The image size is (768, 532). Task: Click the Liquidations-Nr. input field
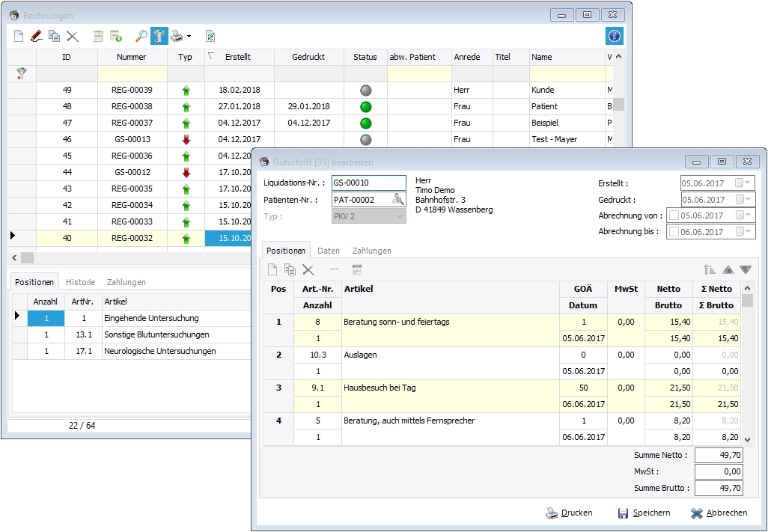tap(368, 183)
